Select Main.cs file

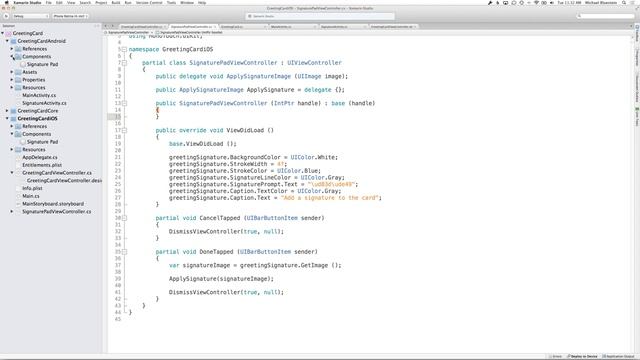point(31,196)
